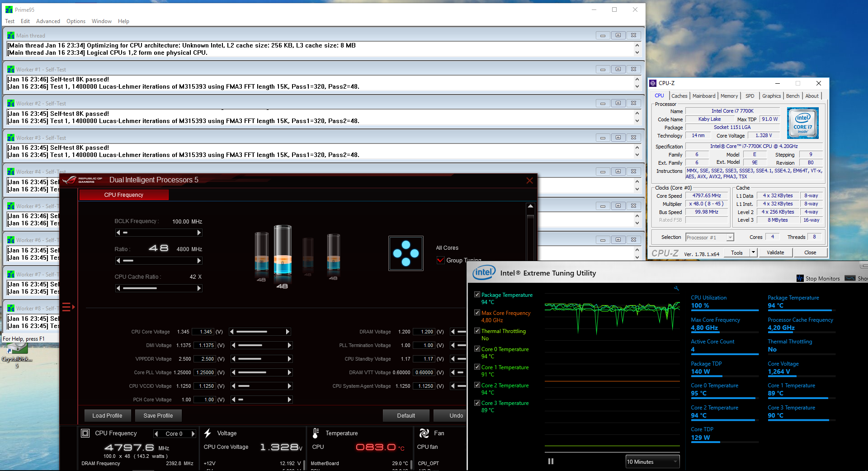Image resolution: width=868 pixels, height=471 pixels.
Task: Select the CPU Frequency tab
Action: (124, 195)
